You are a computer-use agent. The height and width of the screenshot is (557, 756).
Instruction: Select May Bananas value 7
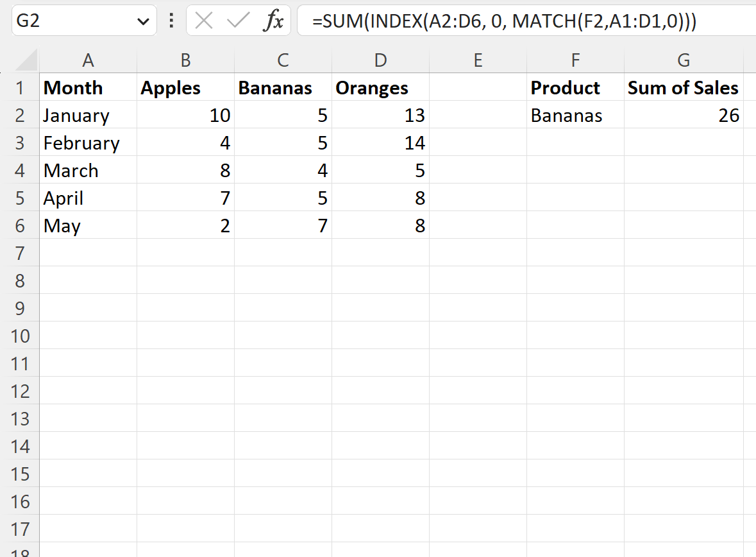pos(283,225)
